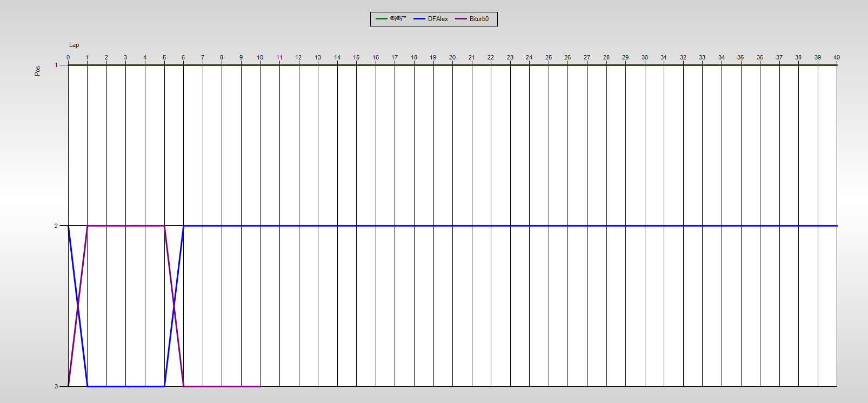Click DFAlex's blue line at lap 3, position 3
The width and height of the screenshot is (868, 403).
125,386
